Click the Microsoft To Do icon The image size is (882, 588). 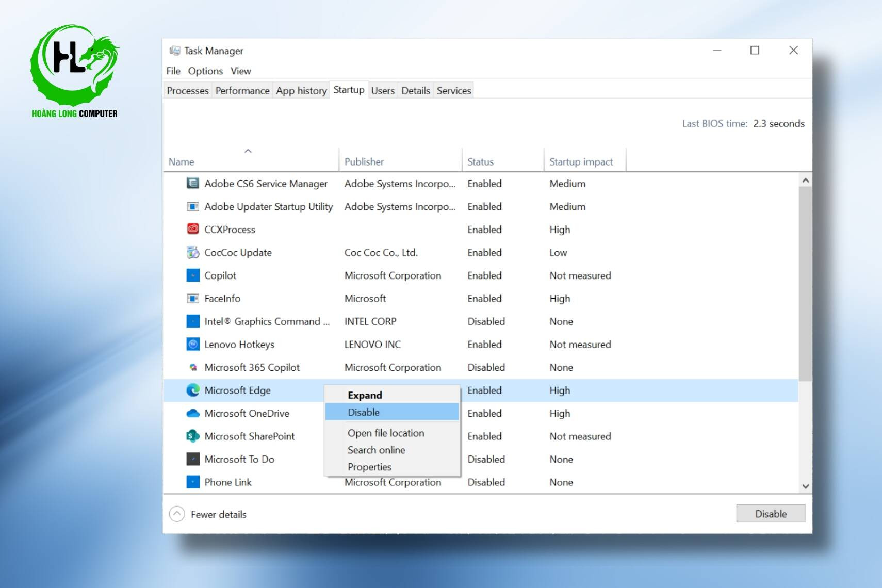[x=192, y=459]
